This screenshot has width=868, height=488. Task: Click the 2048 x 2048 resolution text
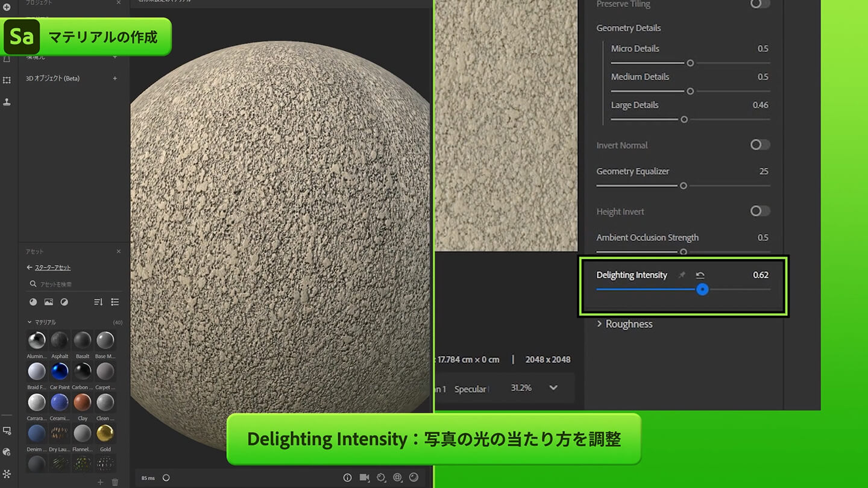coord(548,360)
